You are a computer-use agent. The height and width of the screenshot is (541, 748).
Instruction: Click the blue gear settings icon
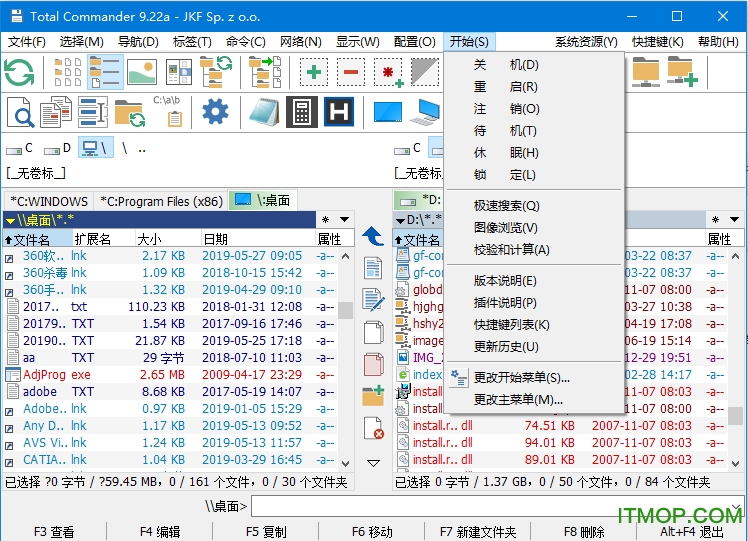(x=215, y=113)
